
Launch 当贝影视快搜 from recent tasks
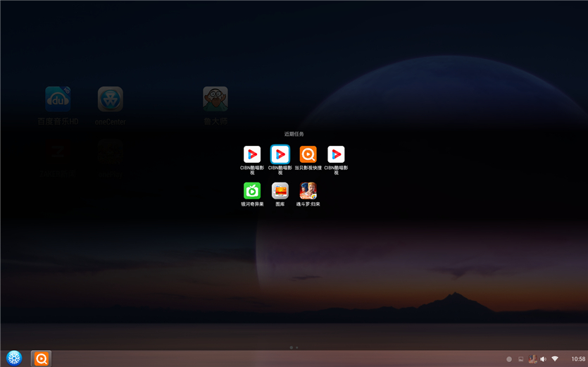point(308,154)
